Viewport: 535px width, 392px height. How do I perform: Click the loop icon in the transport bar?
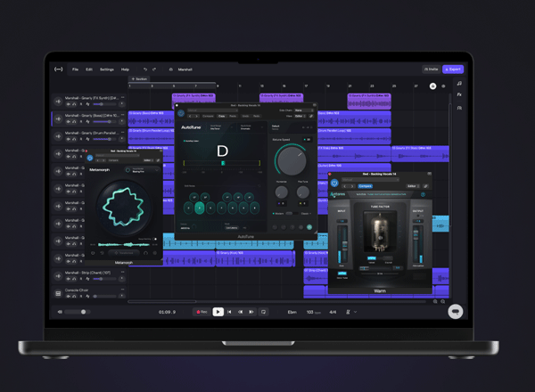pyautogui.click(x=263, y=312)
